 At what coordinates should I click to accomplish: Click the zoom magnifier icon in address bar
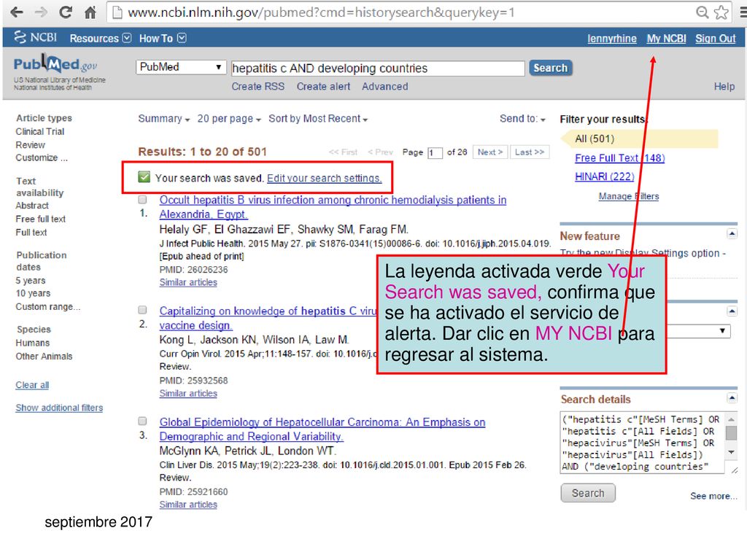703,12
